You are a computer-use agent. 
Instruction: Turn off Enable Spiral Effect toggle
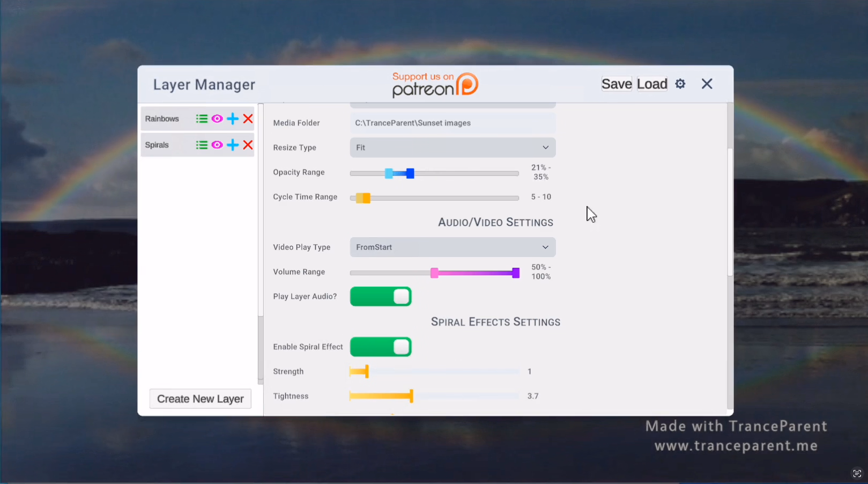click(x=381, y=347)
